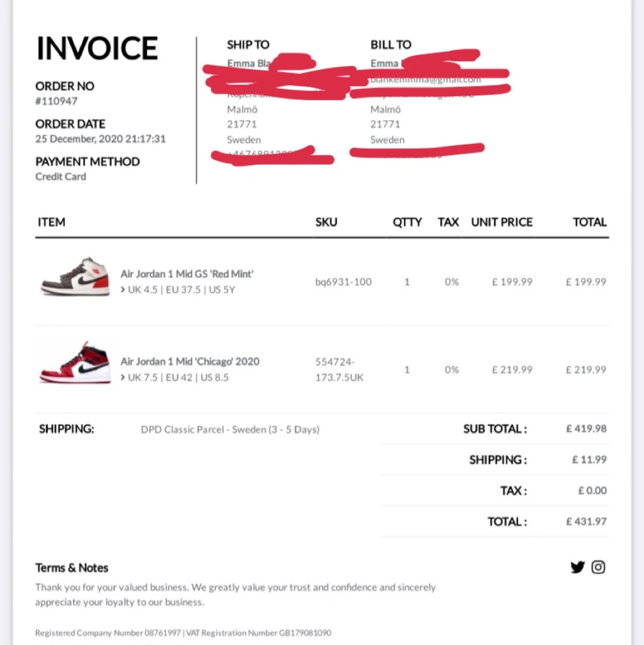Click the Air Jordan 'Red Mint' shoe image
Viewport: 644px width, 645px height.
point(75,277)
